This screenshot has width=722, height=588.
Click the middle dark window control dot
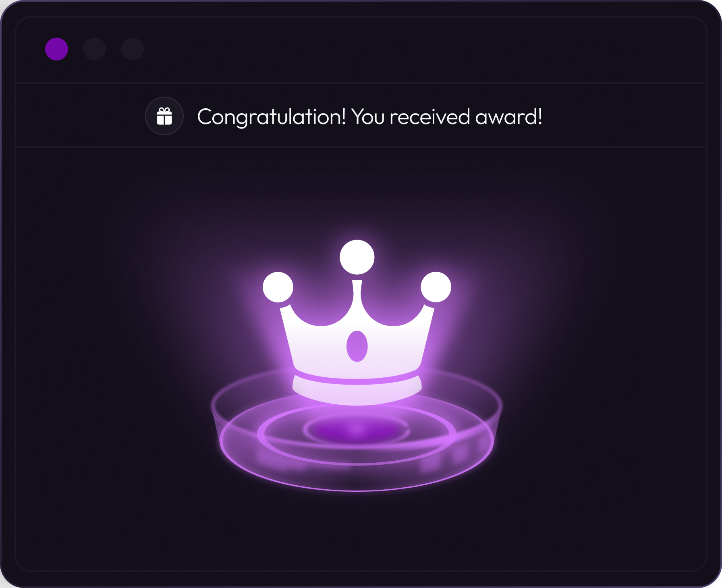(x=95, y=49)
